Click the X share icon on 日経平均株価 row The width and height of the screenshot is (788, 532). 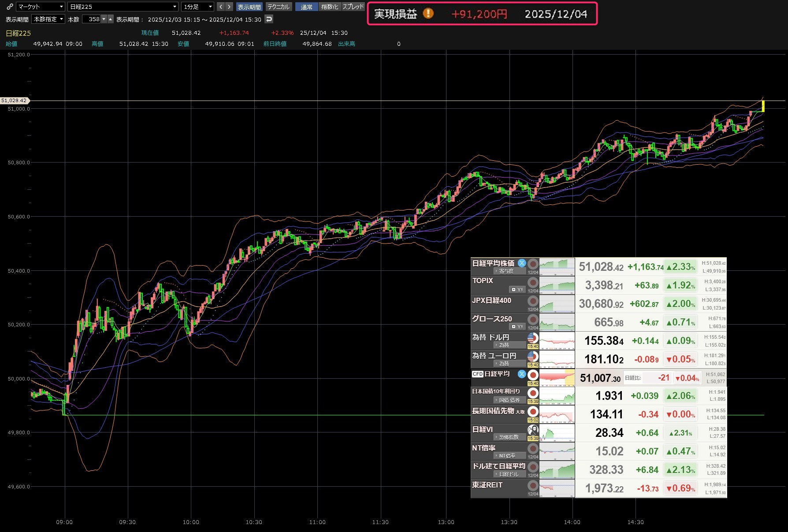pos(522,263)
